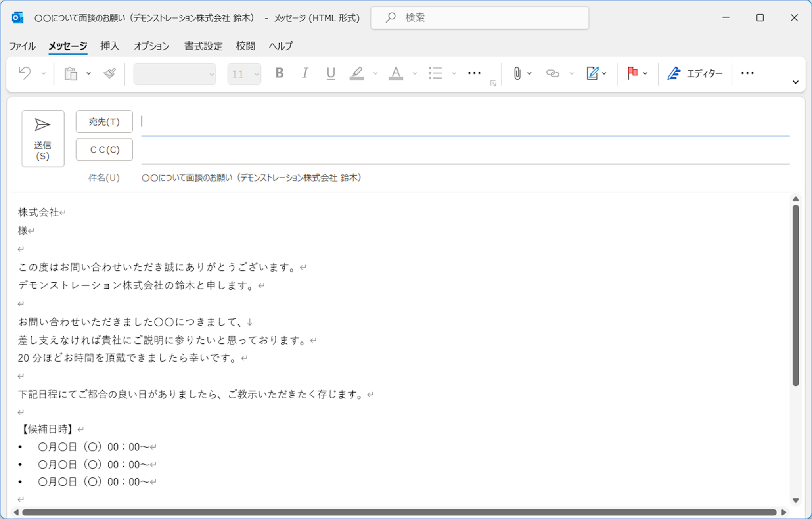Viewport: 812px width, 519px height.
Task: Click the Attach File paperclip icon
Action: click(517, 73)
